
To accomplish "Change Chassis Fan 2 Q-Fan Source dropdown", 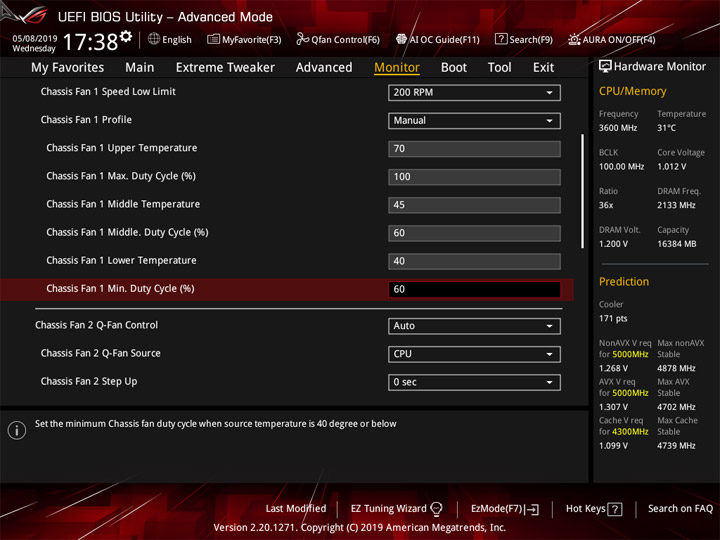I will [x=474, y=354].
